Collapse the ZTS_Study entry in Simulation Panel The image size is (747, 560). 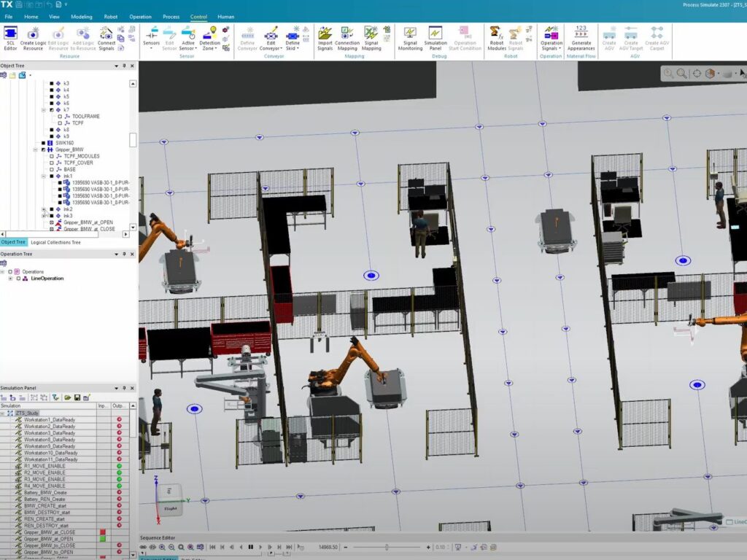pyautogui.click(x=4, y=412)
